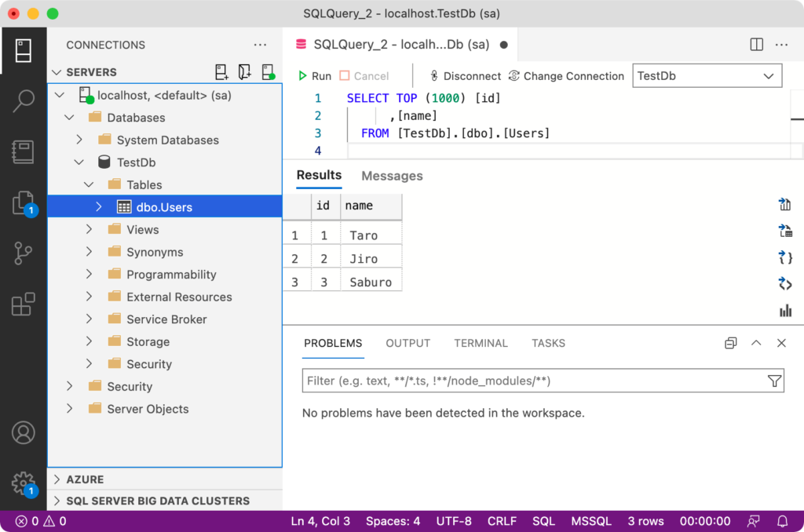Open the Source Control view

(24, 252)
